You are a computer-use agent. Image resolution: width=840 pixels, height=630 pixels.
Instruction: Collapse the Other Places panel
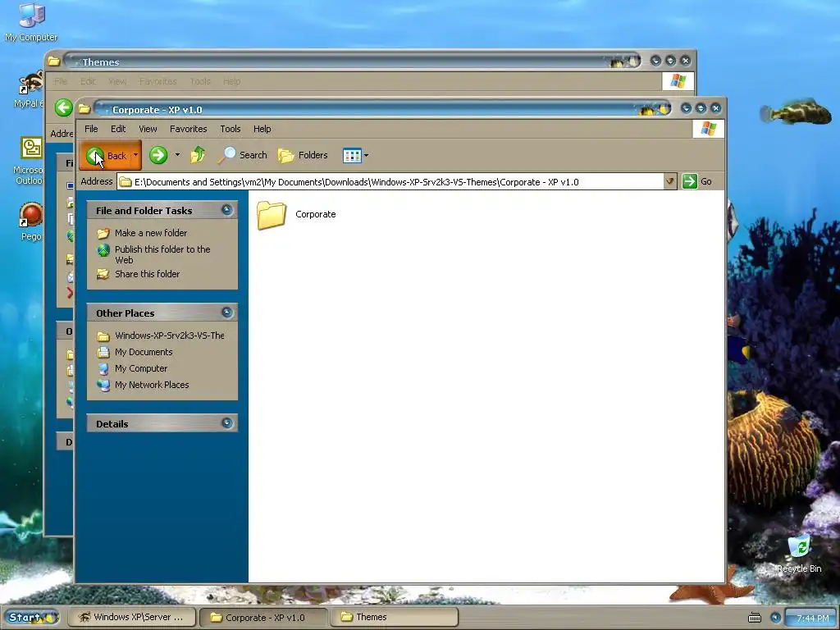(227, 313)
